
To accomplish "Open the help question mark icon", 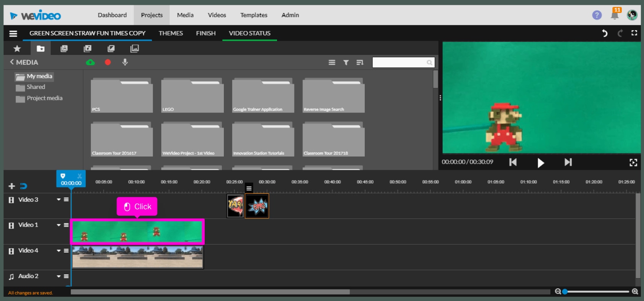I will click(x=597, y=15).
